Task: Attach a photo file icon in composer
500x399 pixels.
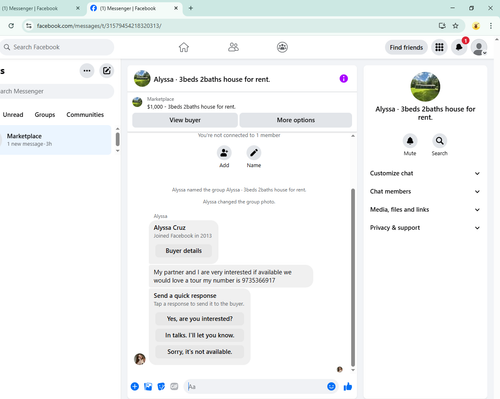Action: point(148,386)
